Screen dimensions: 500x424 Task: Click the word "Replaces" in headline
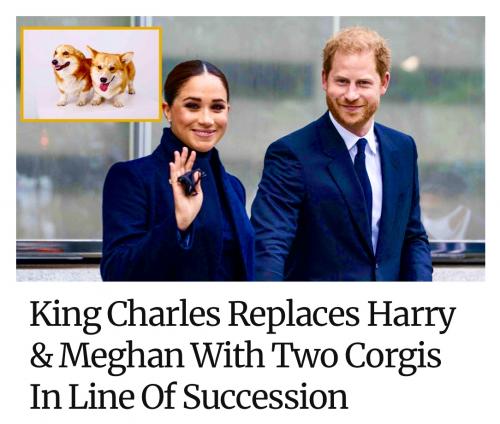coord(294,315)
